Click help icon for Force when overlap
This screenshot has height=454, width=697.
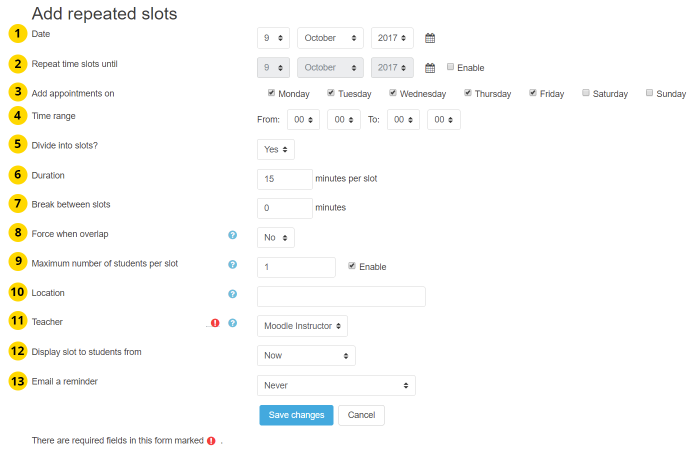pyautogui.click(x=232, y=235)
